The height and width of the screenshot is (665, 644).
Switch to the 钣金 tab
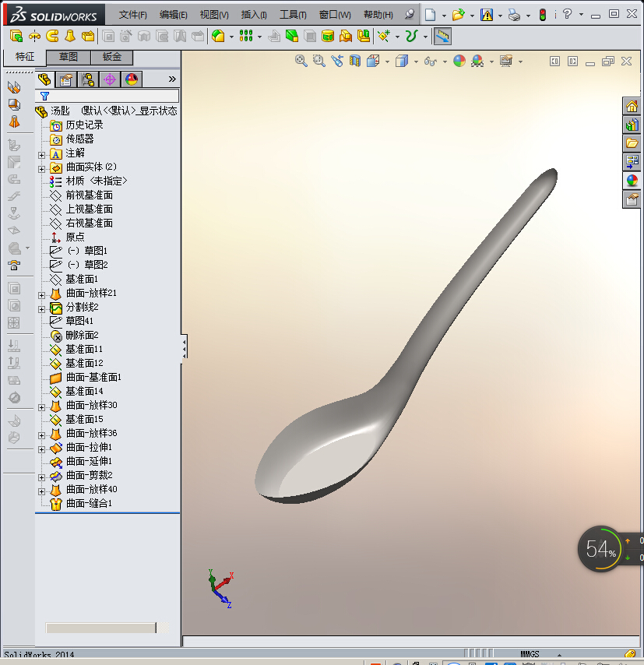tap(112, 57)
